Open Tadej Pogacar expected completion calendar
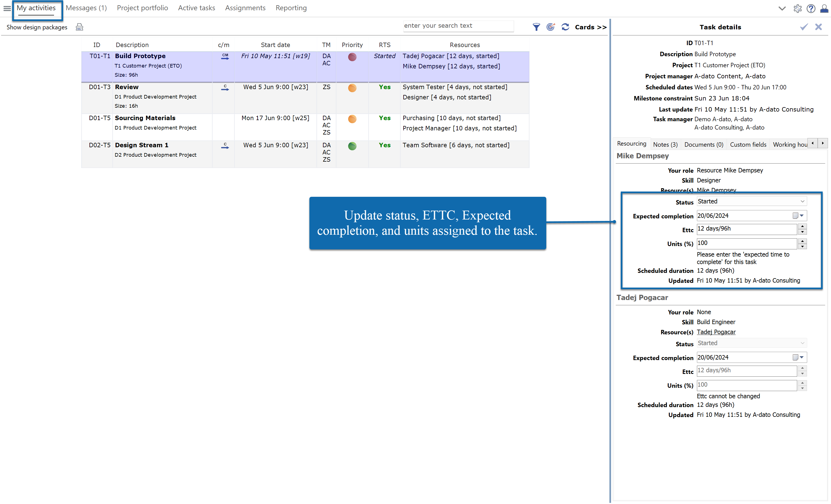The image size is (831, 504). pos(798,357)
